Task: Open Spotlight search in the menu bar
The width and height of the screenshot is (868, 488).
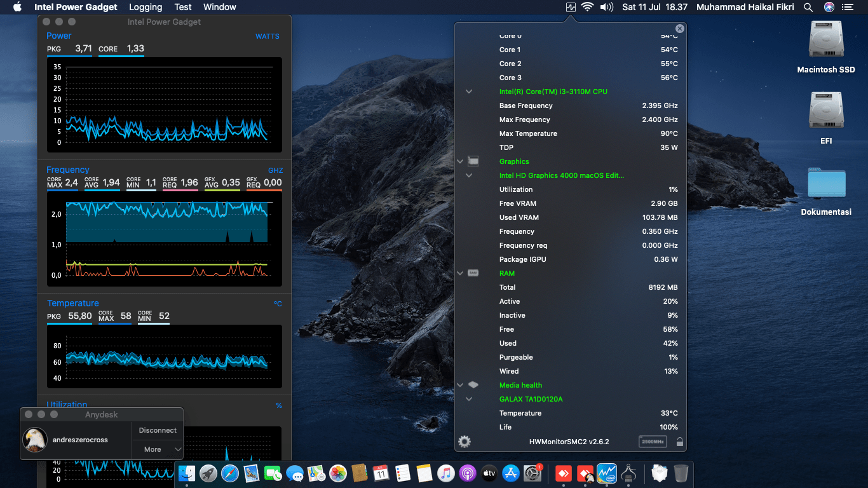Action: pos(808,7)
